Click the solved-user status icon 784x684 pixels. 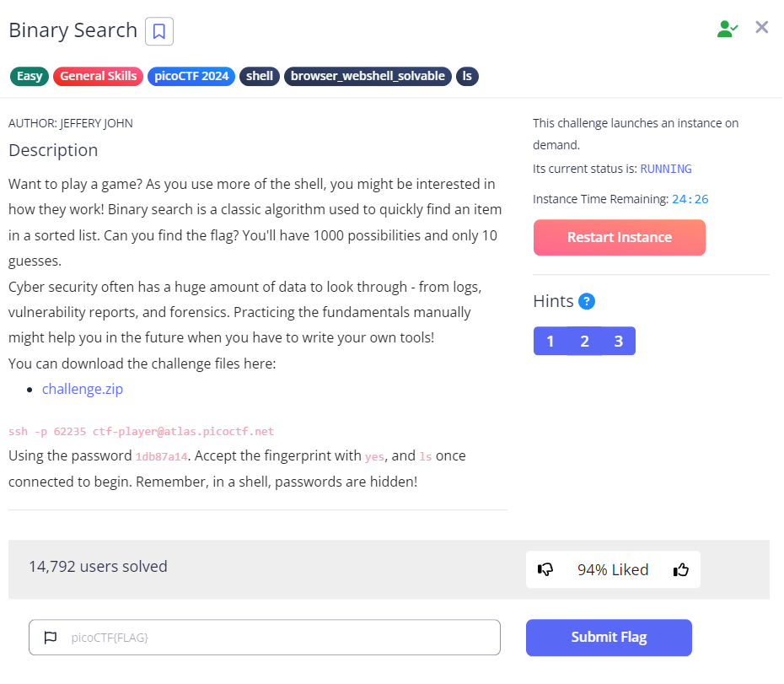pyautogui.click(x=727, y=29)
